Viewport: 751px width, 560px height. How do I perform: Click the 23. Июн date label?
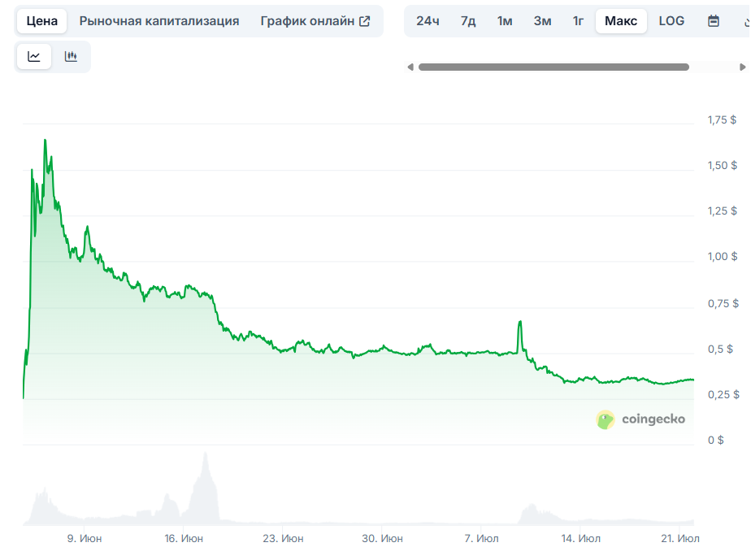coord(283,538)
